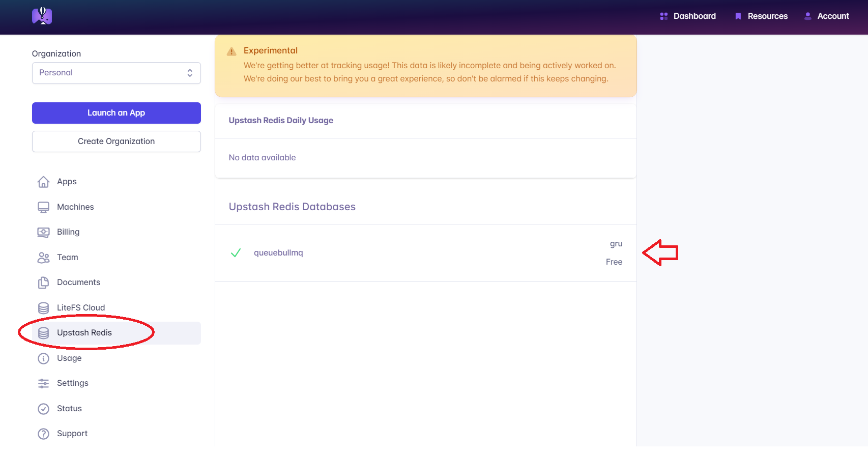The width and height of the screenshot is (868, 453).
Task: Click the green check next to queuebullmq
Action: coord(236,253)
